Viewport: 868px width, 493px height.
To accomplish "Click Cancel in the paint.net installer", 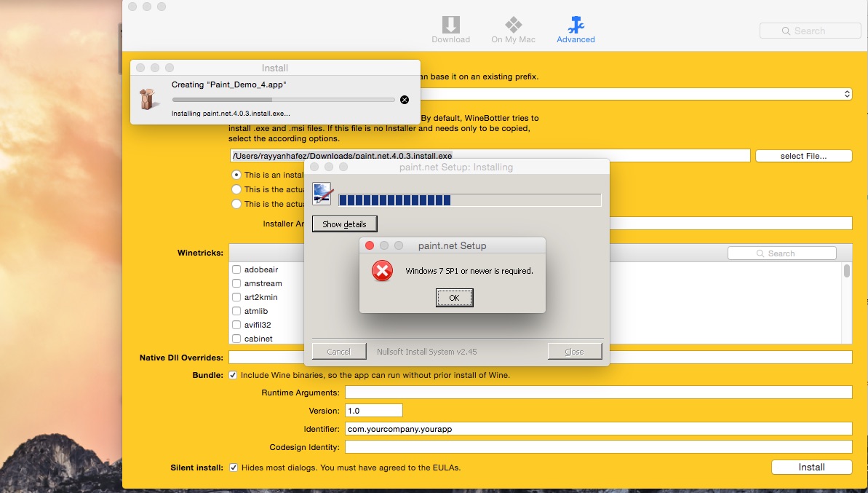I will pos(339,351).
